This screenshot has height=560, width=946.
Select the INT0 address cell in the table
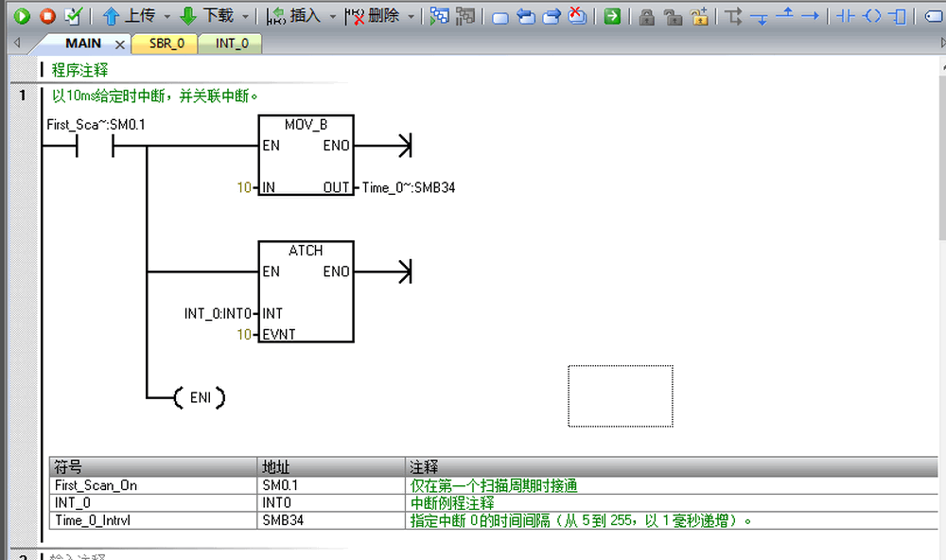click(x=332, y=503)
